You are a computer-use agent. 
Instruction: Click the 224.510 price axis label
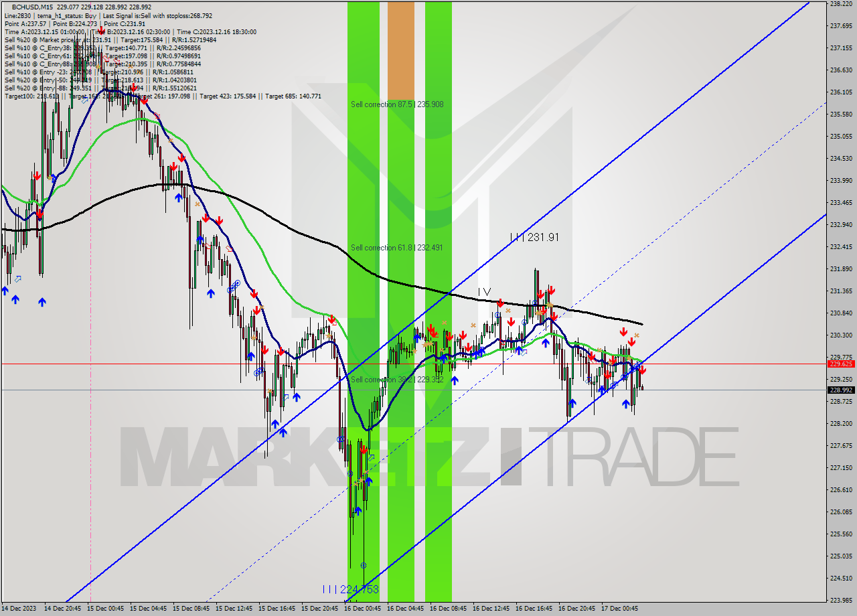(841, 578)
